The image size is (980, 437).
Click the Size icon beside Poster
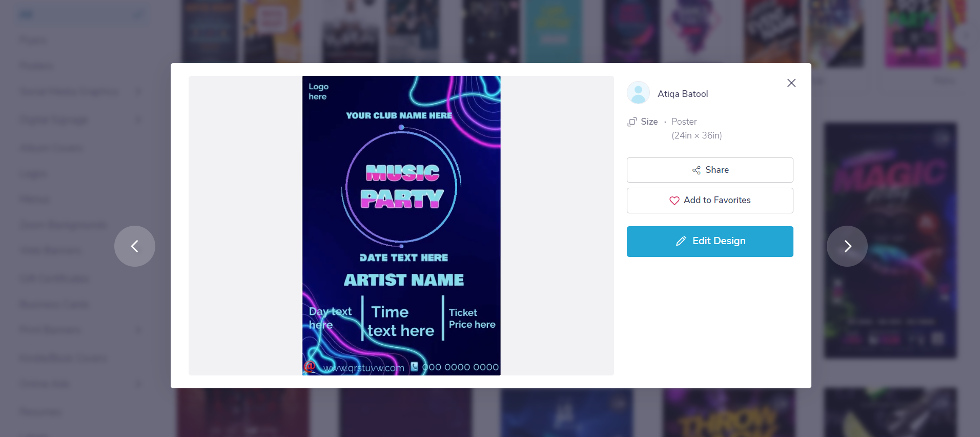[x=632, y=122]
